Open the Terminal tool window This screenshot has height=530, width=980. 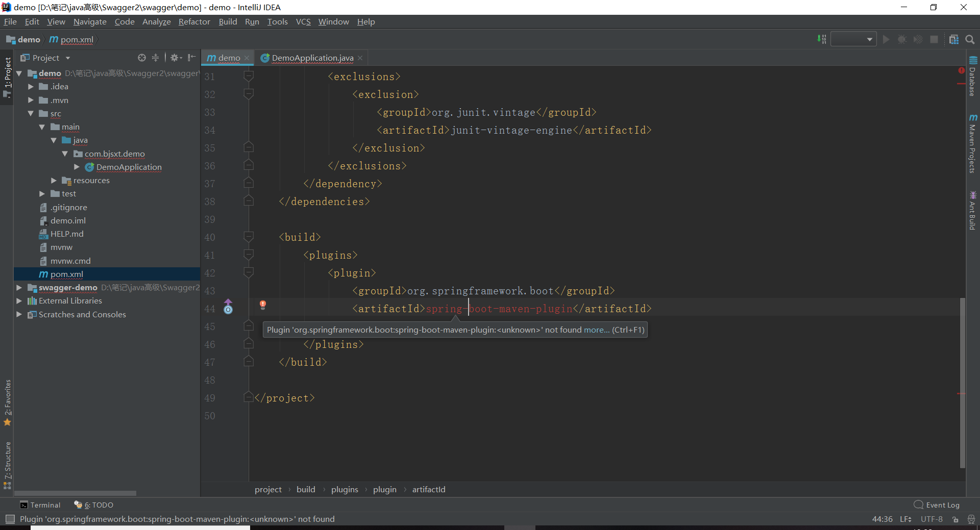[x=40, y=505]
